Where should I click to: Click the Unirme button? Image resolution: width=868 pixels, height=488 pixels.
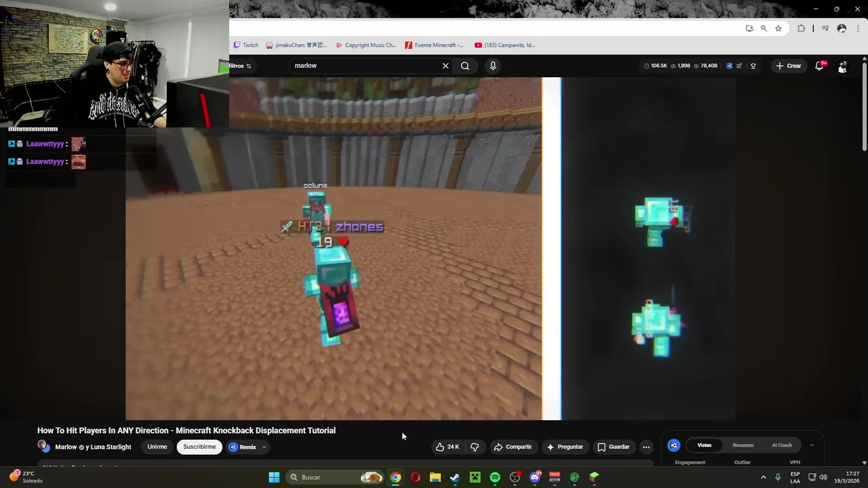click(x=157, y=447)
